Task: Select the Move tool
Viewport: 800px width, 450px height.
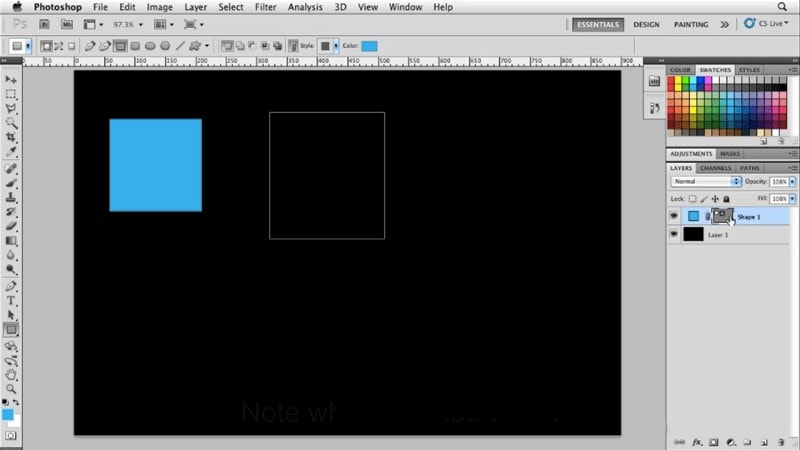Action: 11,80
